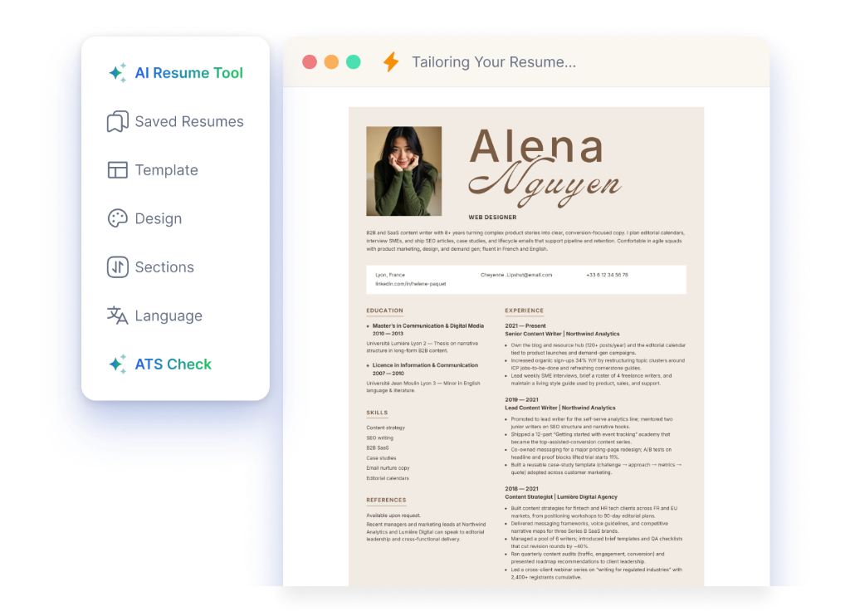Image resolution: width=850 pixels, height=616 pixels.
Task: Click the EDUCATION section heading
Action: pos(385,310)
